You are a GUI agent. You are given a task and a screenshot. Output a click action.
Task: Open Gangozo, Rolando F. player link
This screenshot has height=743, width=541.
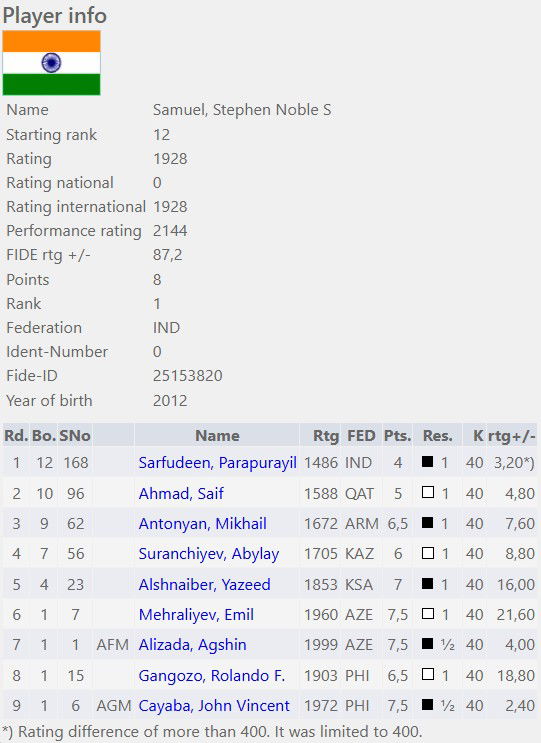tap(212, 675)
